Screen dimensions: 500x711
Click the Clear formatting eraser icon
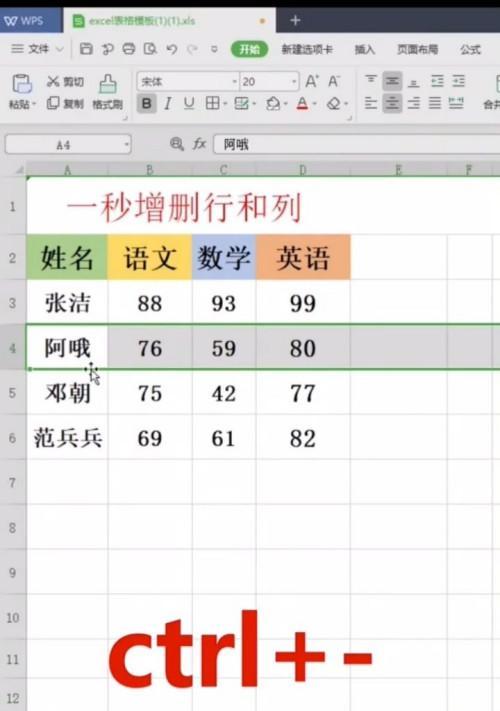pos(334,104)
